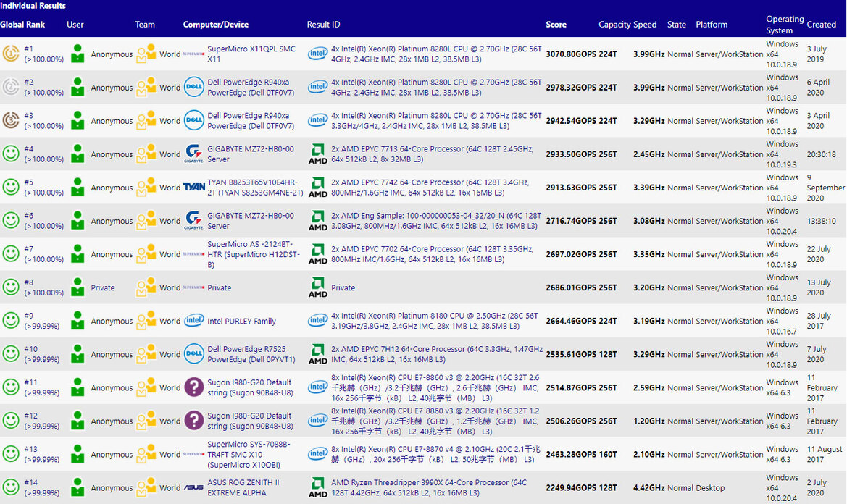The image size is (847, 504).
Task: Sort by the State column header
Action: 676,25
